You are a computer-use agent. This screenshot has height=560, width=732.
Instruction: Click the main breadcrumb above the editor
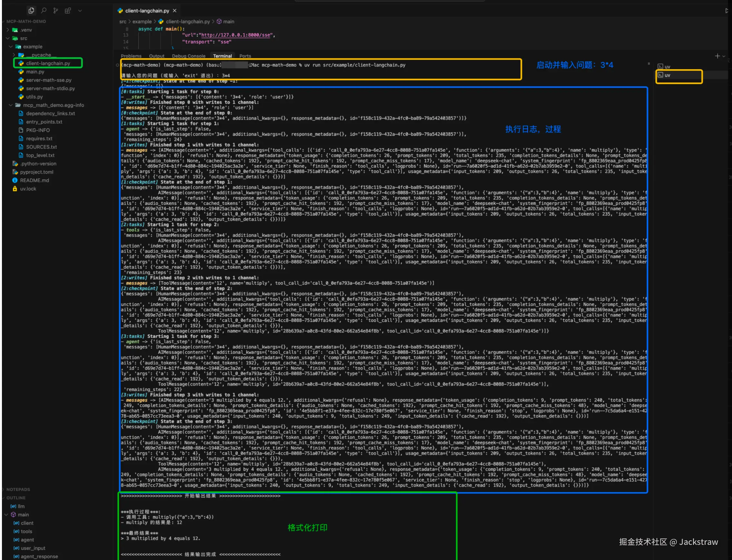pos(229,21)
